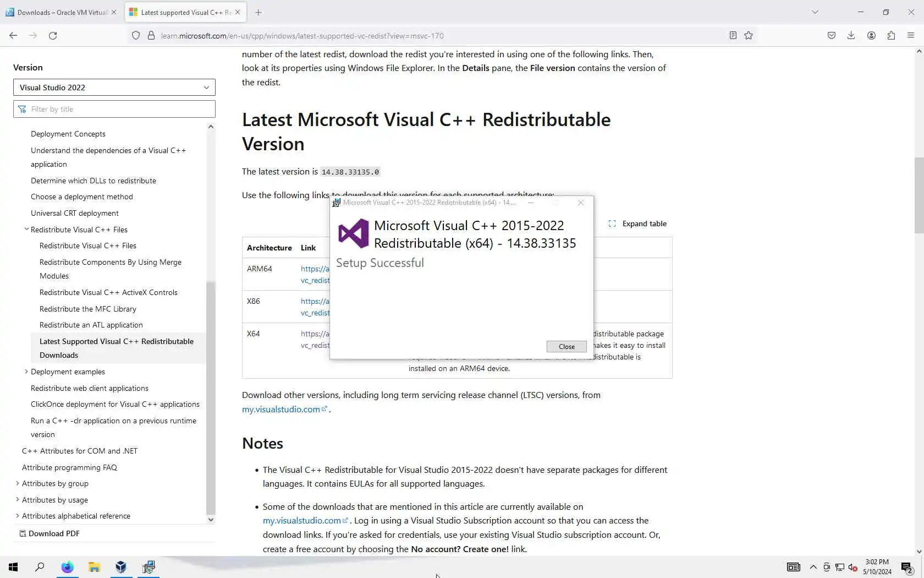Go forward with the browser forward arrow
924x578 pixels.
click(x=33, y=36)
